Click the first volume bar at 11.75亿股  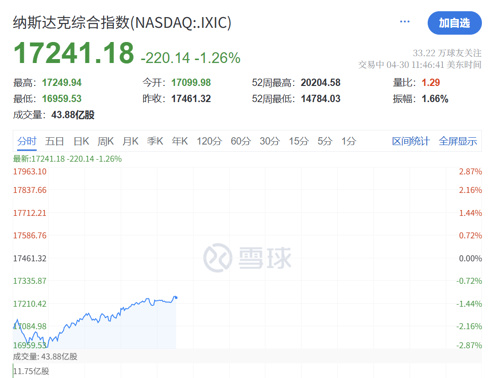(x=14, y=371)
